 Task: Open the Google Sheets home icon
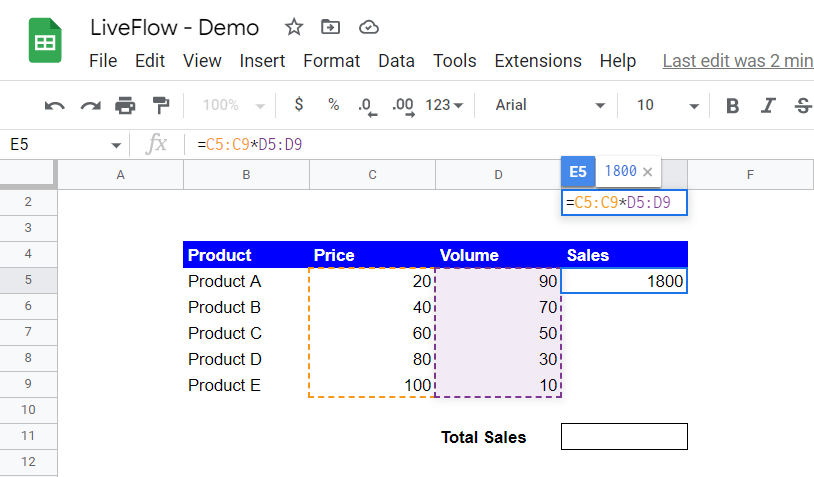45,40
